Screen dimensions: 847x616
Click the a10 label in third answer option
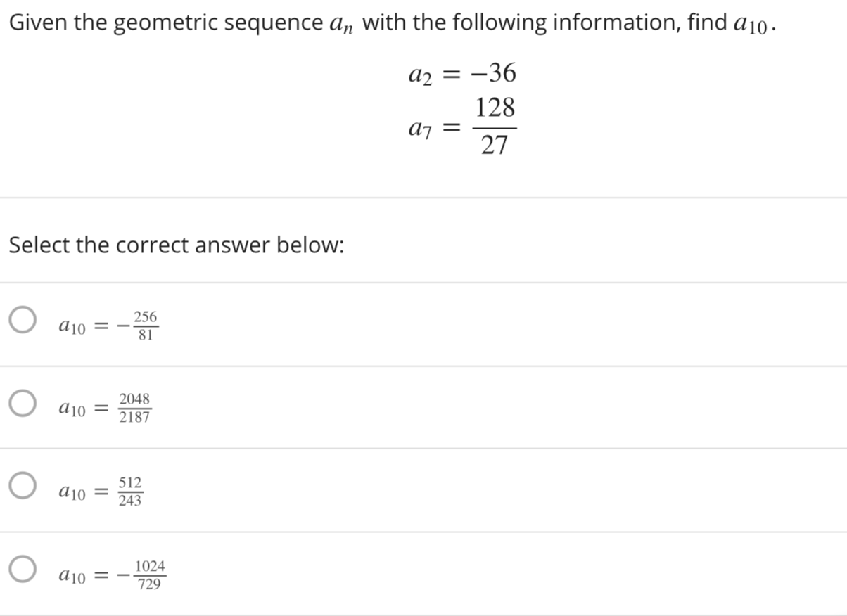point(72,493)
